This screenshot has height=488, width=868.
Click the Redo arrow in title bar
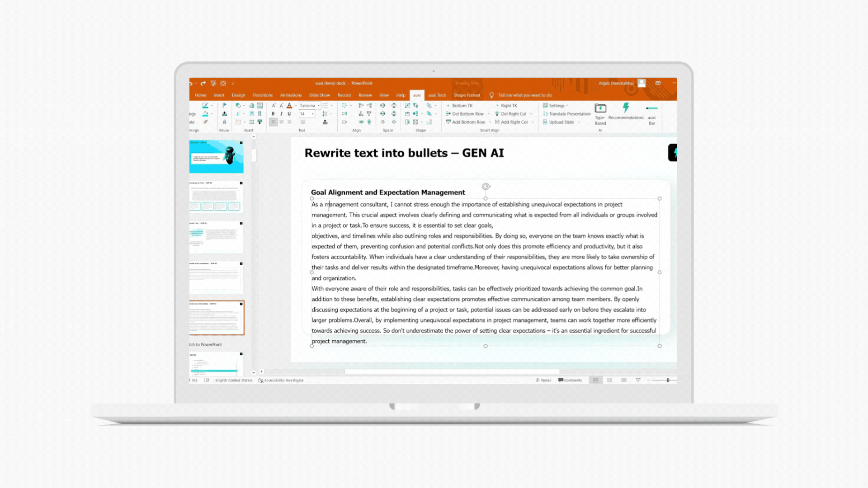[x=203, y=83]
